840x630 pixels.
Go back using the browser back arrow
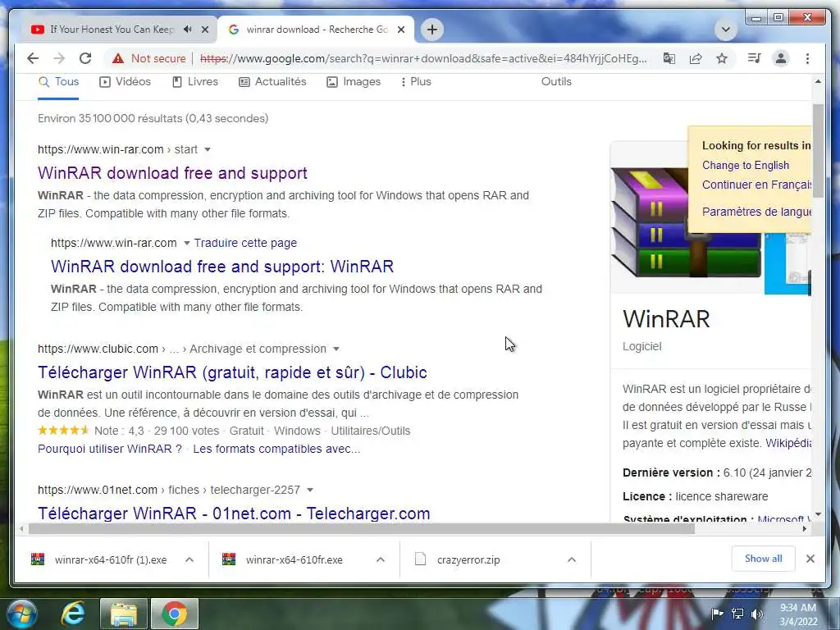pyautogui.click(x=33, y=58)
